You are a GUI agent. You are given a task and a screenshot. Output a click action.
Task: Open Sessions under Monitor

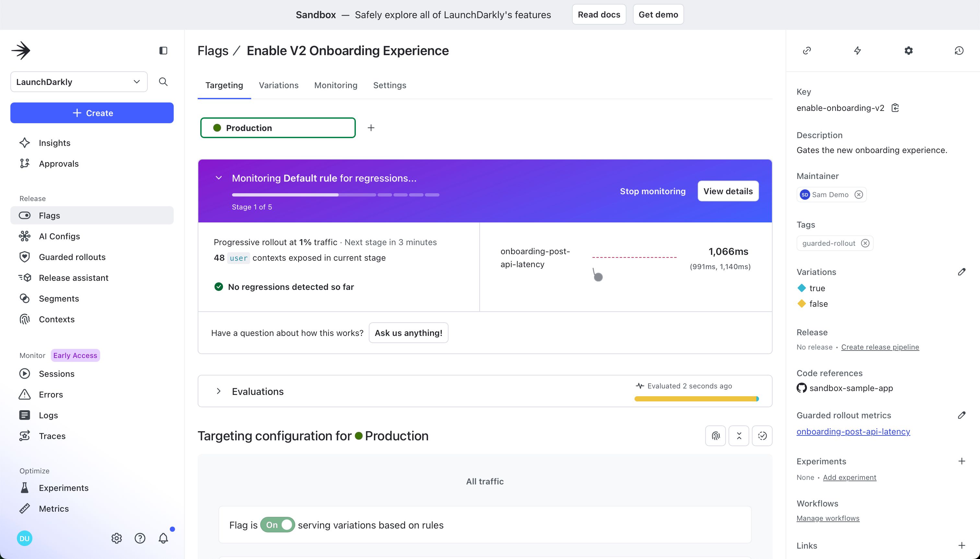[92, 374]
